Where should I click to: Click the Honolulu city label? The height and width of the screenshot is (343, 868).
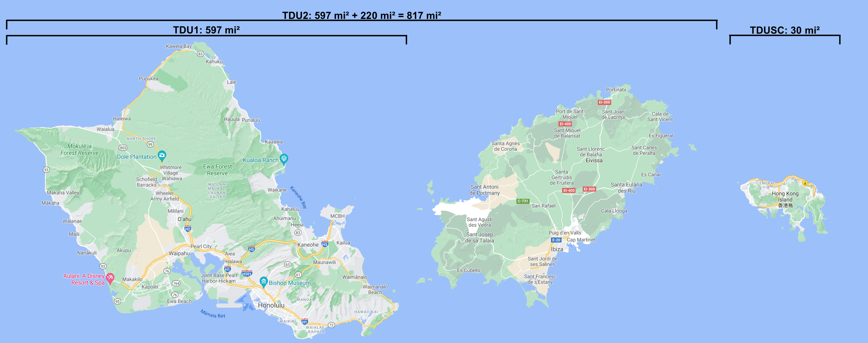coord(271,305)
